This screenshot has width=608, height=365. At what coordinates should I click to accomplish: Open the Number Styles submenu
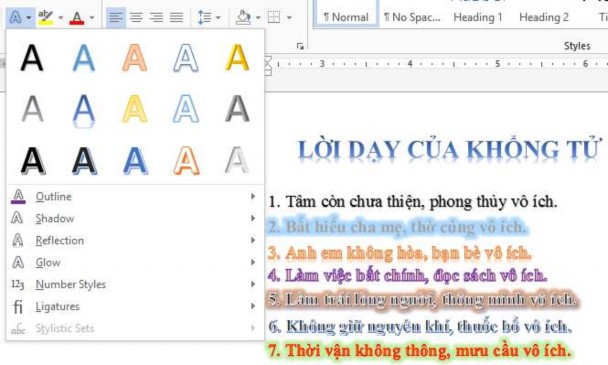pos(135,284)
